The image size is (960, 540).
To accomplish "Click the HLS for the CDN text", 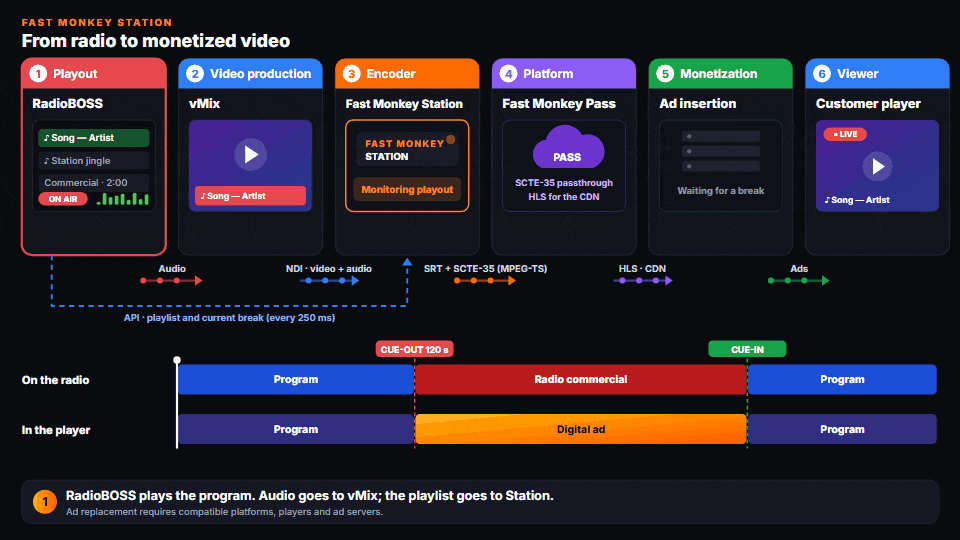I will [x=564, y=197].
